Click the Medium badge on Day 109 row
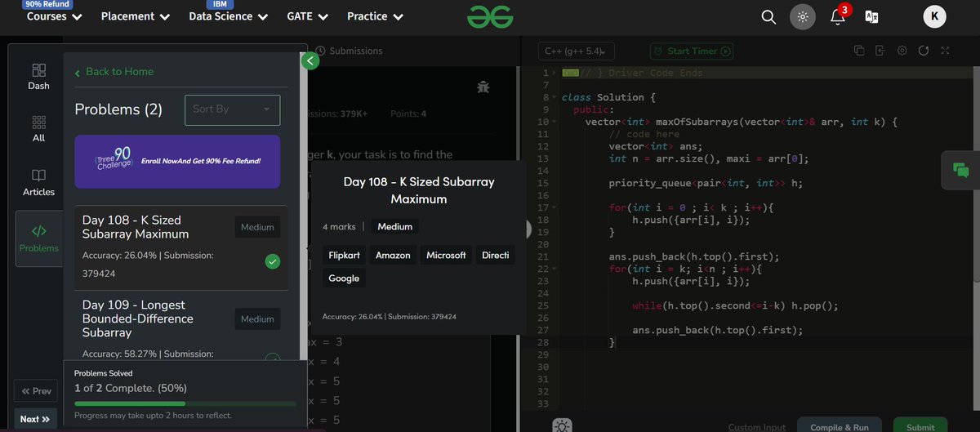 [257, 319]
